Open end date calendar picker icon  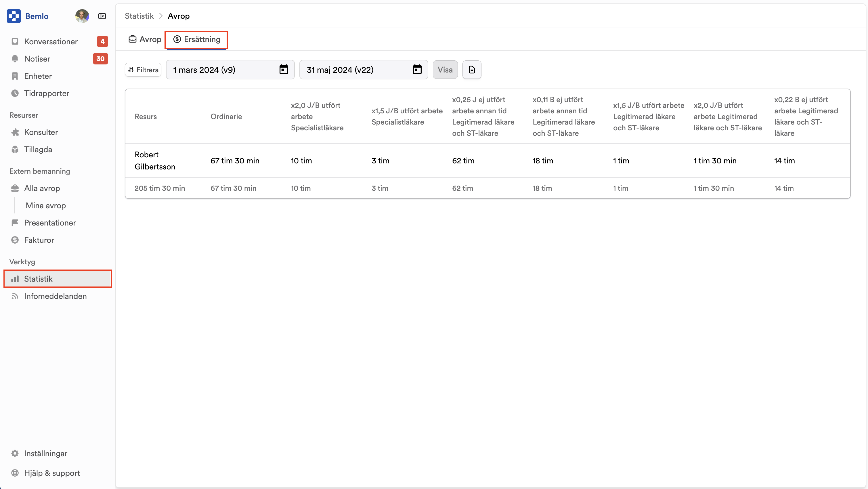click(x=417, y=69)
